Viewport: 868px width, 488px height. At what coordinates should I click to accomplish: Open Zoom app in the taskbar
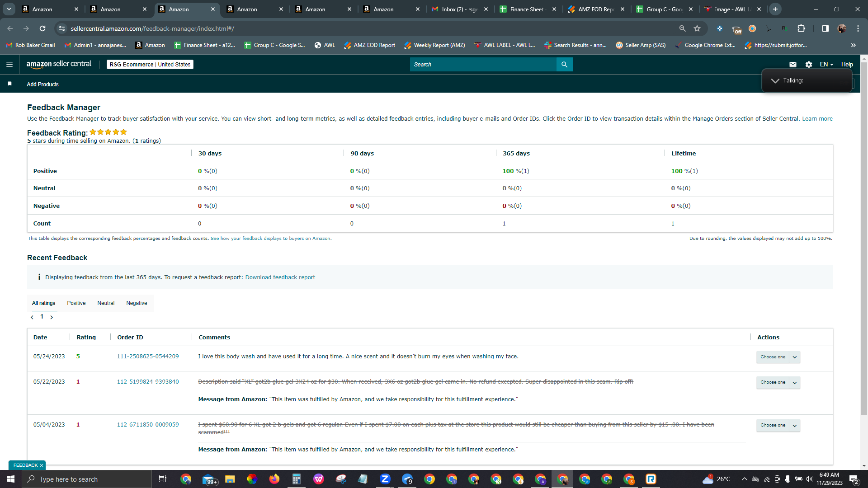tap(385, 479)
